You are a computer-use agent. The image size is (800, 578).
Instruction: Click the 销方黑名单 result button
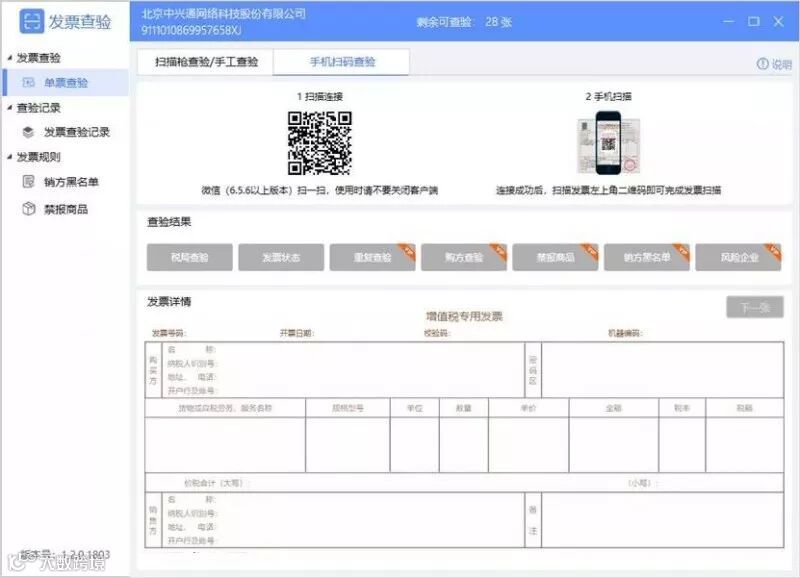(x=646, y=257)
